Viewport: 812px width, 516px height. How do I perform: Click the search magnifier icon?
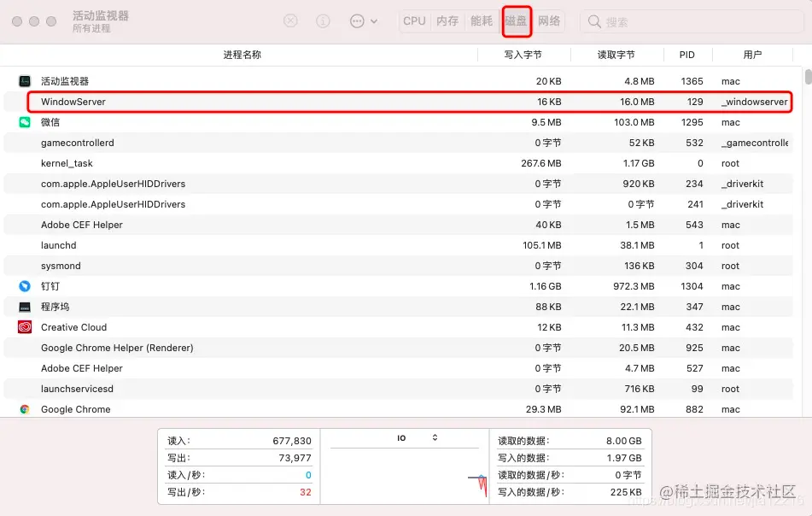tap(594, 21)
